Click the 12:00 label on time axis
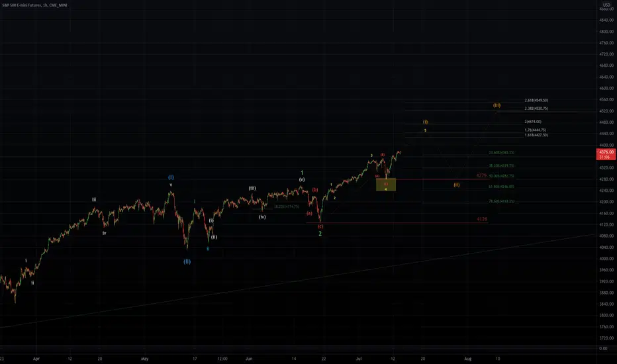This screenshot has height=364, width=617. (x=222, y=359)
